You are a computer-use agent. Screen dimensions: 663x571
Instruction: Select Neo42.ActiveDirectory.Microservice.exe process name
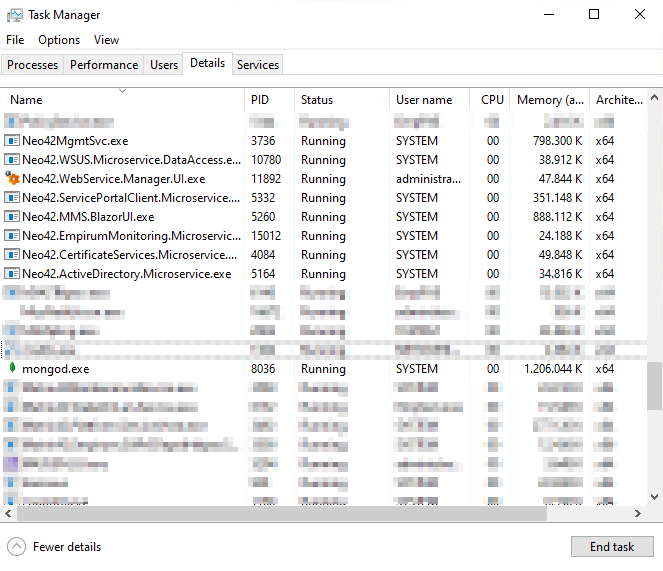click(126, 274)
